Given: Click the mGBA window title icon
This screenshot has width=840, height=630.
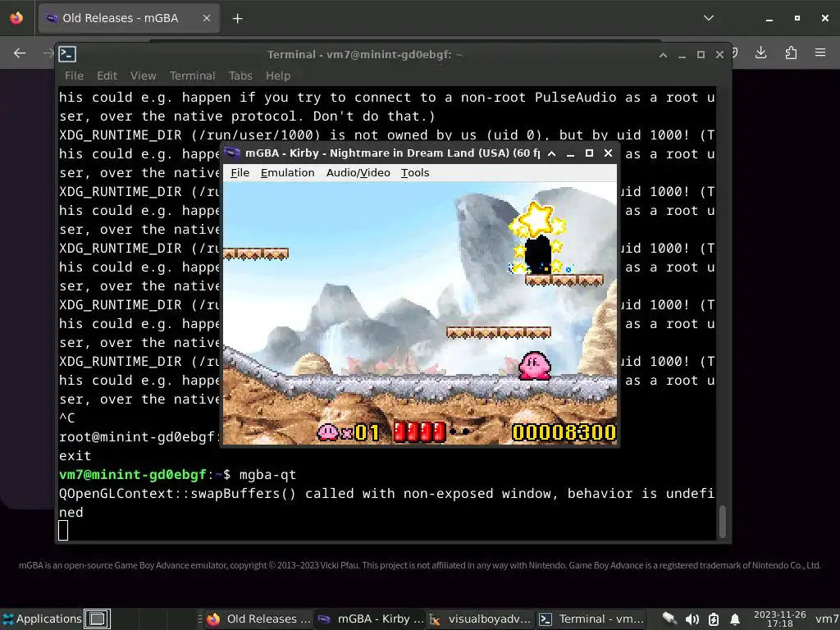Looking at the screenshot, I should tap(232, 153).
